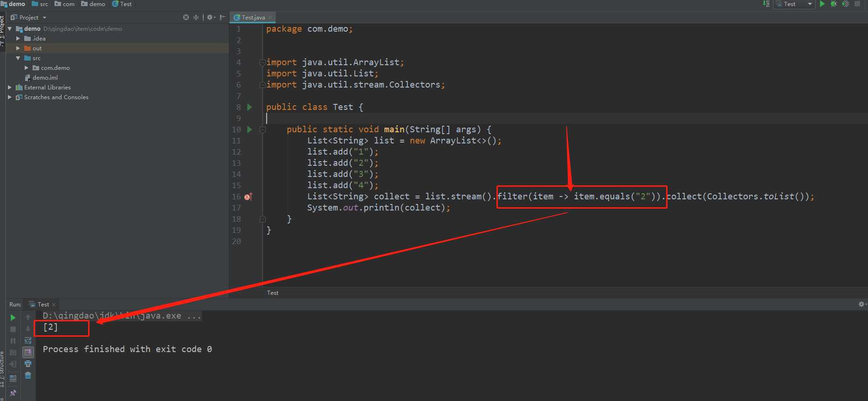Click the Test class breadcrumb
The height and width of the screenshot is (401, 868).
[122, 4]
